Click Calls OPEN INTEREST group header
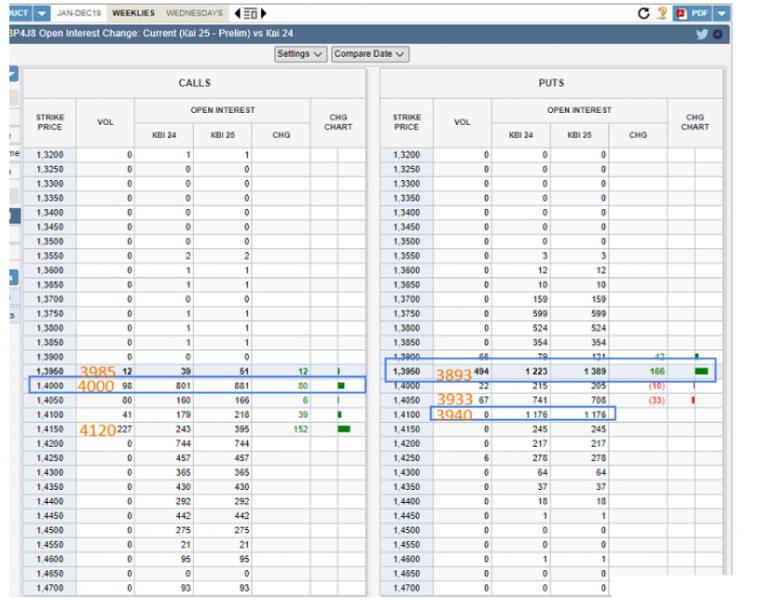The height and width of the screenshot is (600, 774). [223, 111]
